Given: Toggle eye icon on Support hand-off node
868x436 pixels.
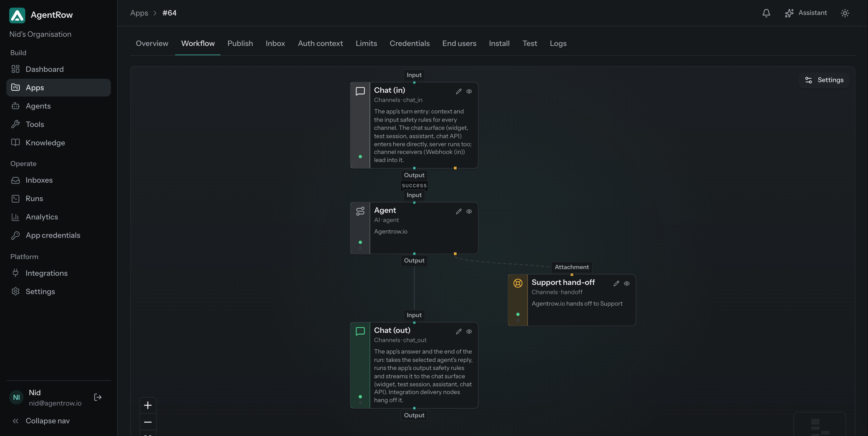Looking at the screenshot, I should (627, 283).
